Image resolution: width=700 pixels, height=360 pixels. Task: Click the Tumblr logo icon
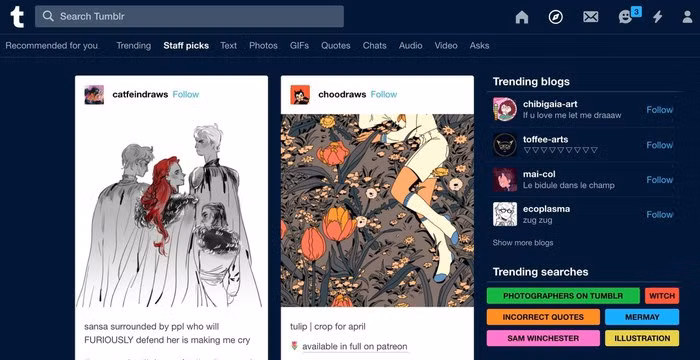point(17,17)
